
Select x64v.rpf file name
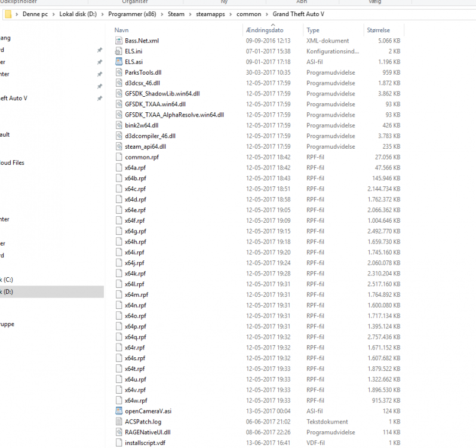pyautogui.click(x=135, y=389)
